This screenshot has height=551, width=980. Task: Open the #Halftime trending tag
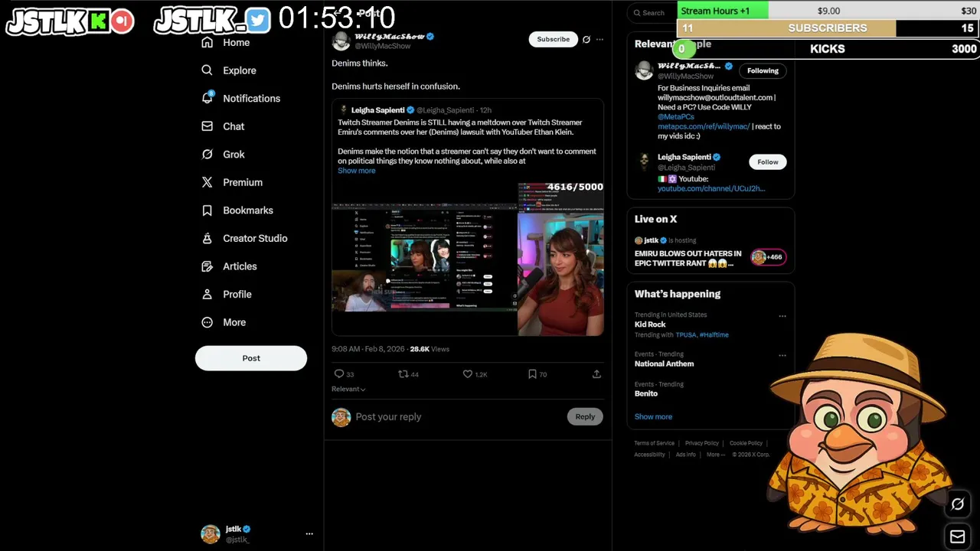(714, 335)
